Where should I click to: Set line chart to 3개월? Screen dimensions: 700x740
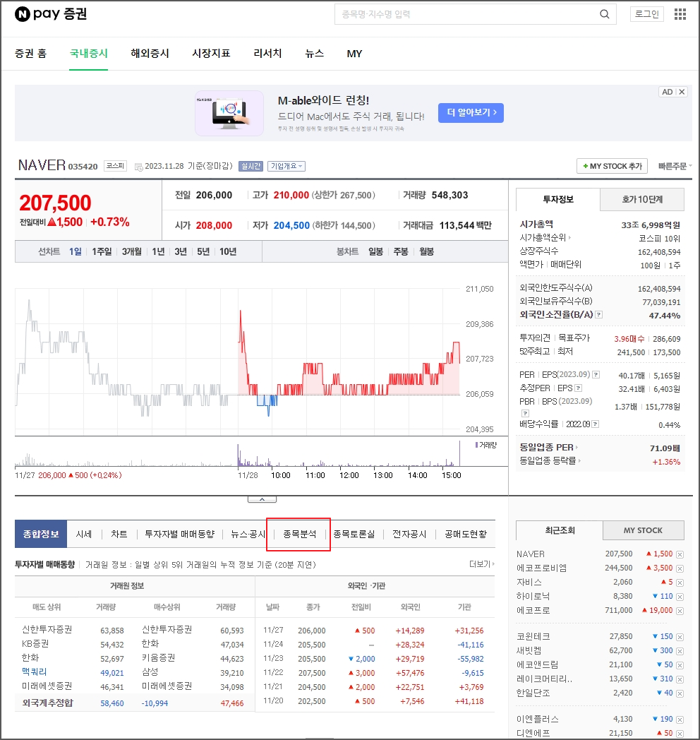click(132, 251)
